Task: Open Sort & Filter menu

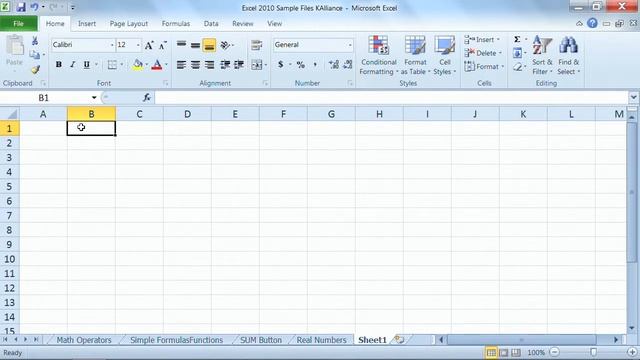Action: (542, 56)
